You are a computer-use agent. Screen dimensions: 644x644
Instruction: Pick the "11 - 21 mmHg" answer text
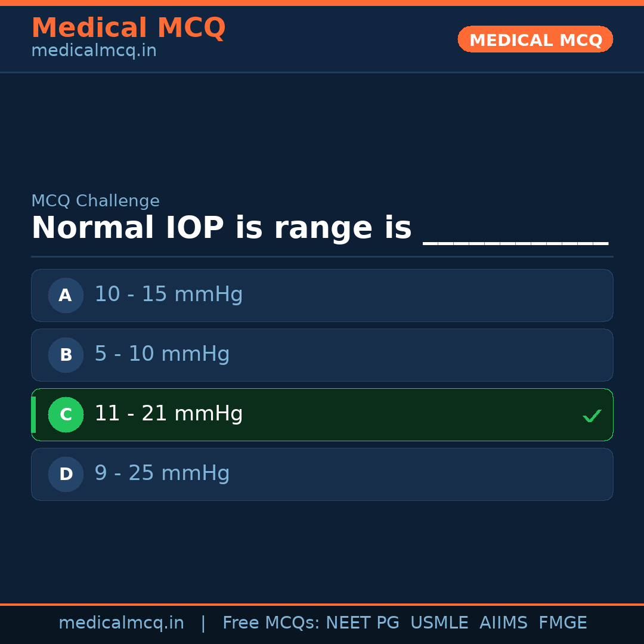tap(168, 414)
